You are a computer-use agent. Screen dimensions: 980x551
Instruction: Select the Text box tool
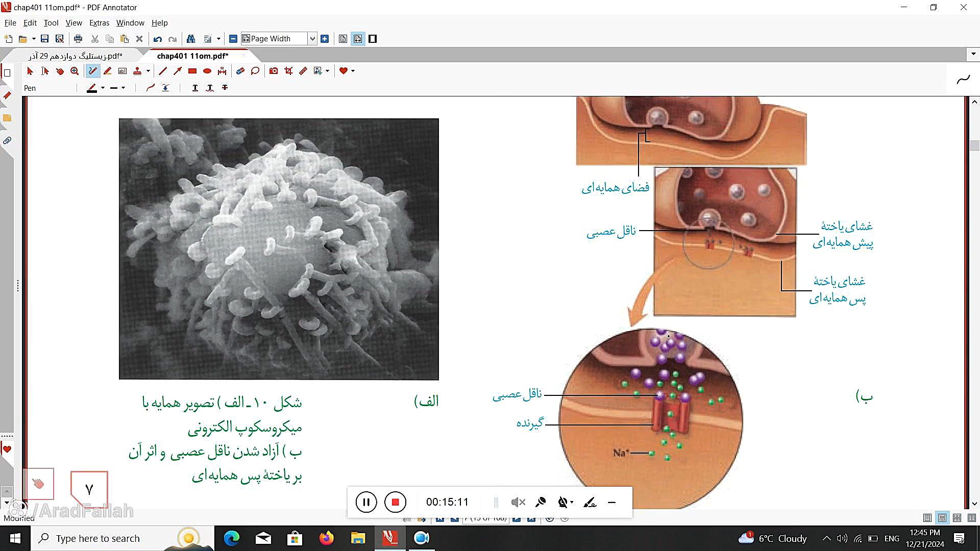(122, 71)
